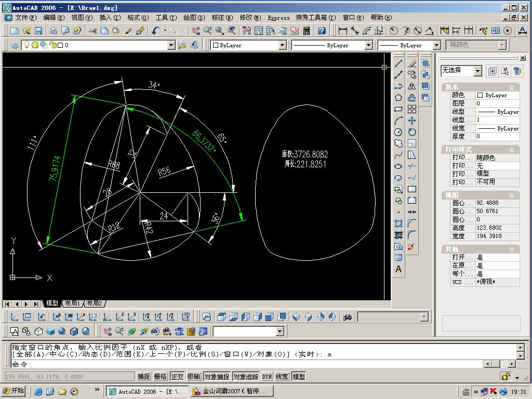This screenshot has width=532, height=399.
Task: Click the New drawing icon
Action: click(14, 31)
